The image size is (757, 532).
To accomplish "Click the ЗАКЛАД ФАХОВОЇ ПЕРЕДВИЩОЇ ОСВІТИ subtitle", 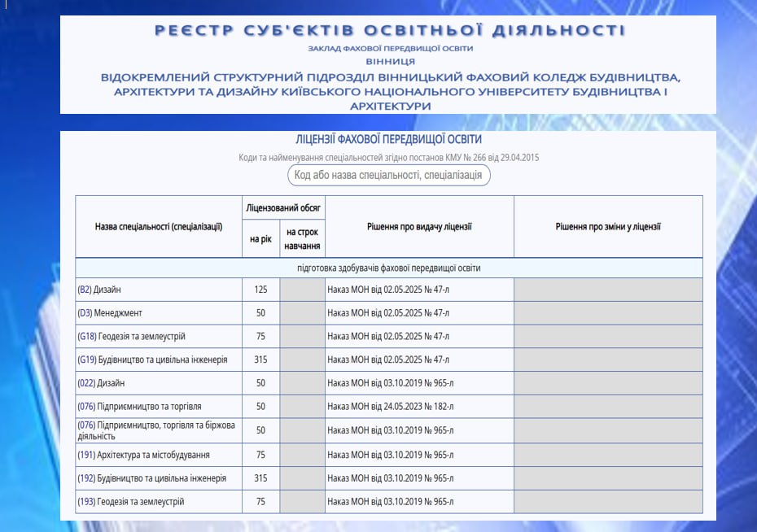I will click(x=391, y=48).
